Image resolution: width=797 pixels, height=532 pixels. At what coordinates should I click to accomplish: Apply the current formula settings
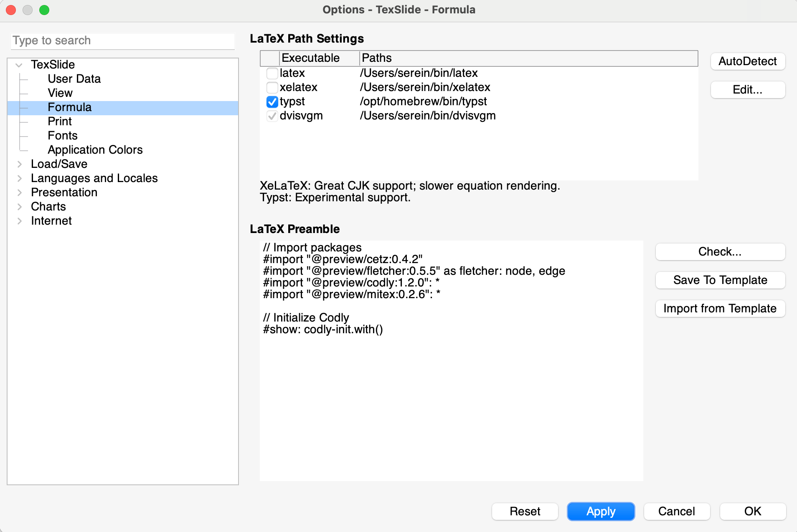point(600,512)
